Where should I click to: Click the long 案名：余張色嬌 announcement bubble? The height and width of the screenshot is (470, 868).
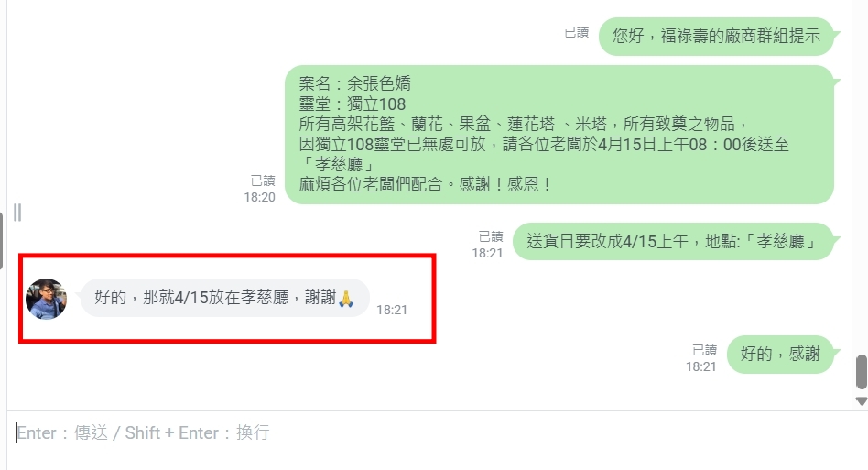[x=559, y=135]
